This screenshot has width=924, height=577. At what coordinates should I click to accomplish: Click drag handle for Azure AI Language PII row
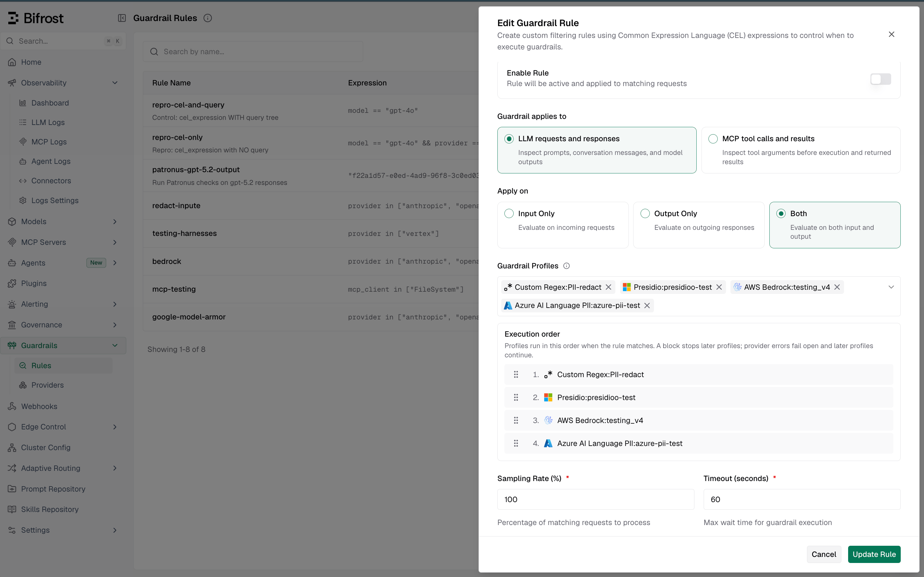[516, 443]
